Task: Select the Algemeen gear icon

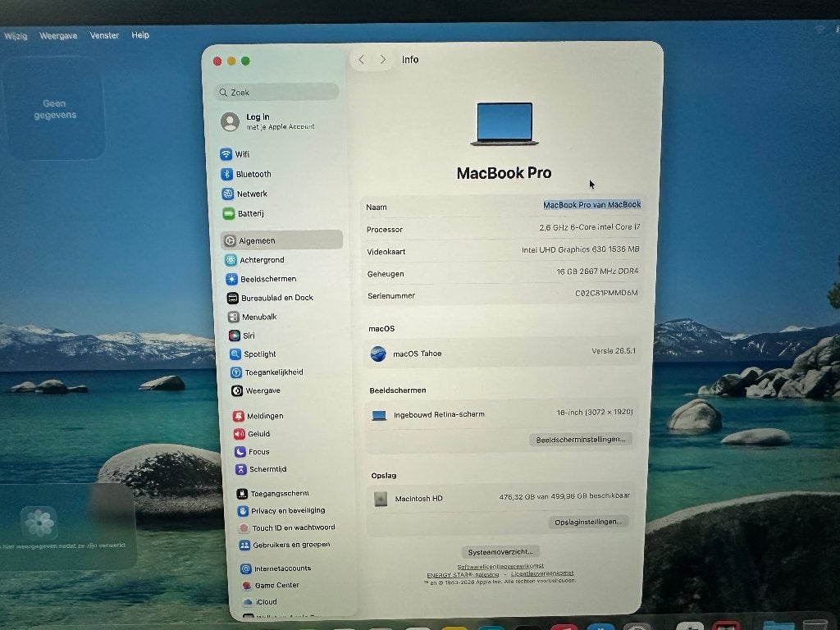Action: click(x=230, y=241)
